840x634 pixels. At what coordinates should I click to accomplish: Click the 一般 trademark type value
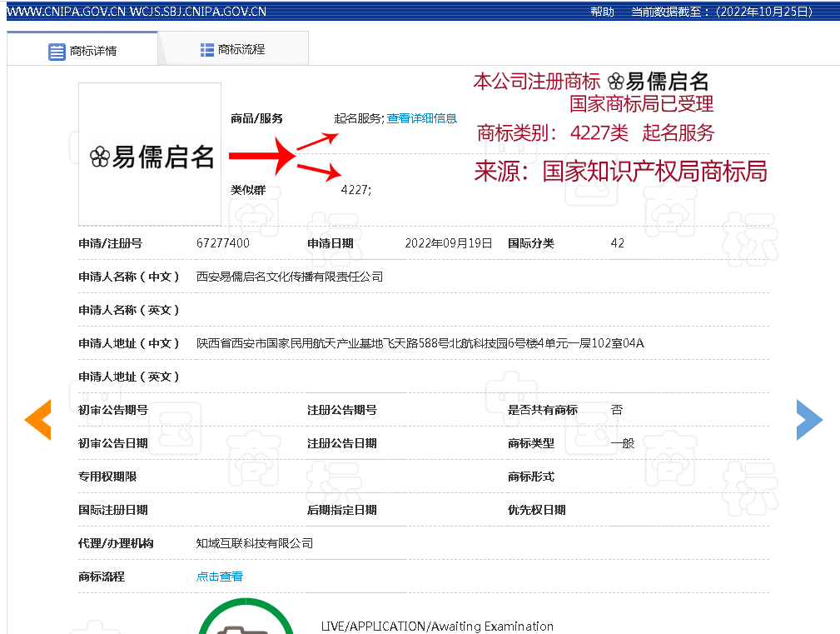pyautogui.click(x=623, y=443)
